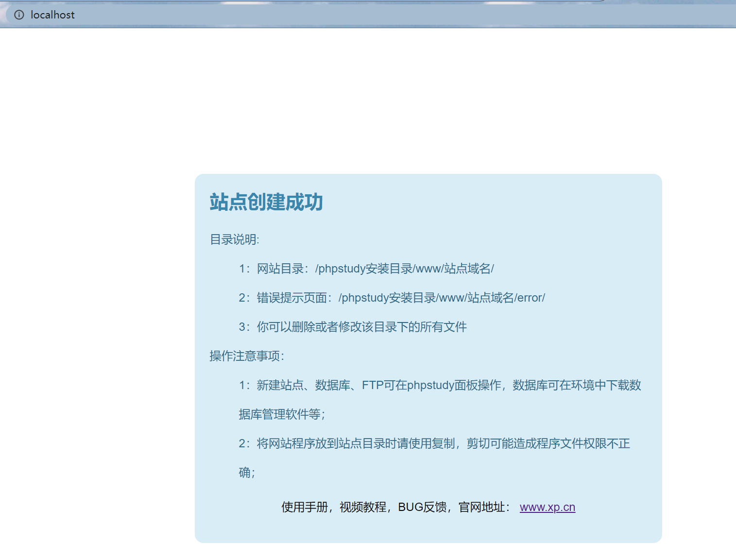This screenshot has width=736, height=560.
Task: Click the 目录说明 label
Action: [234, 239]
